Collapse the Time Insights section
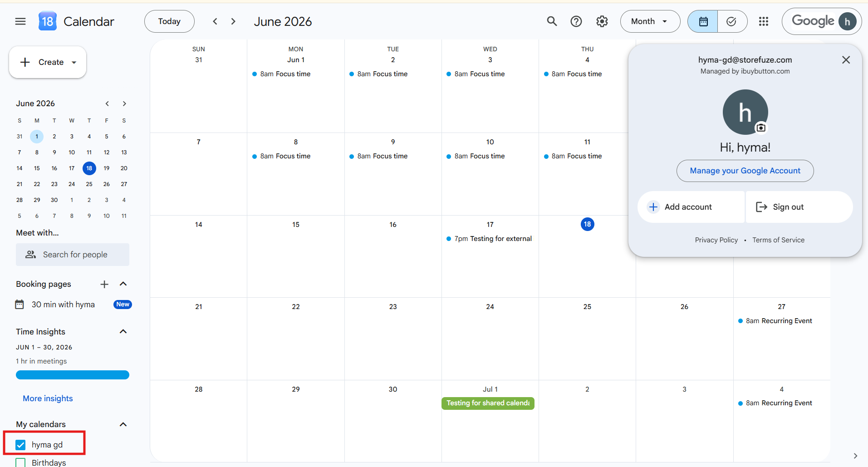The image size is (868, 467). (123, 332)
